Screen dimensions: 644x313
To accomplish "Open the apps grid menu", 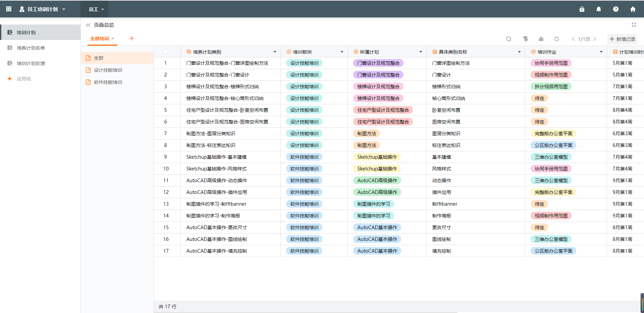I will [x=8, y=9].
